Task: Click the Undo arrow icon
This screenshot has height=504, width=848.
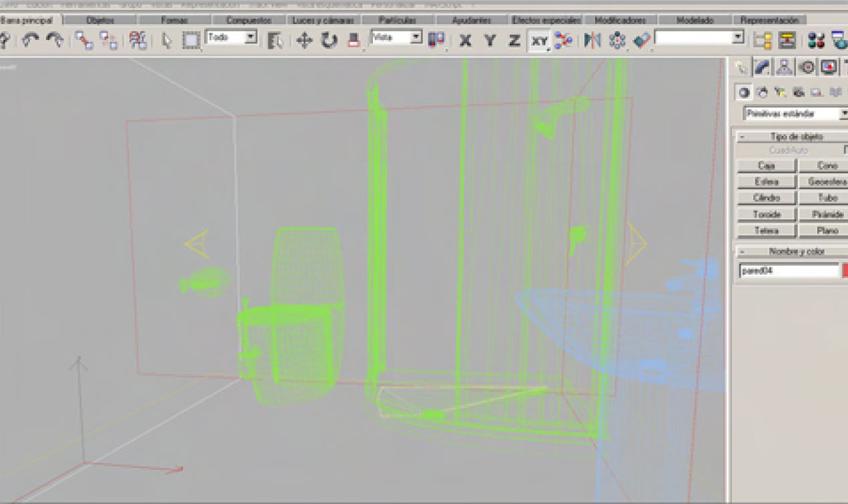Action: click(x=29, y=41)
